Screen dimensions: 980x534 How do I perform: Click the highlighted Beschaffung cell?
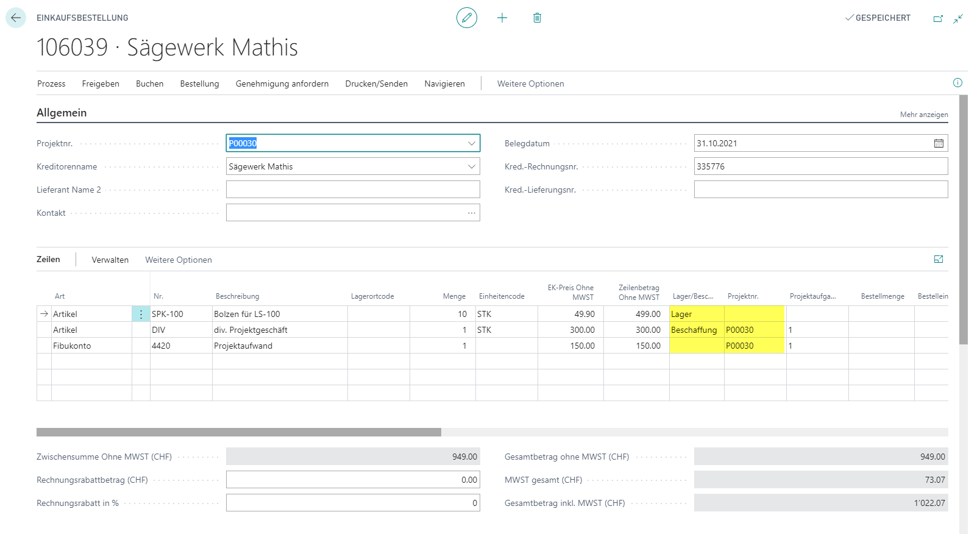tap(697, 330)
